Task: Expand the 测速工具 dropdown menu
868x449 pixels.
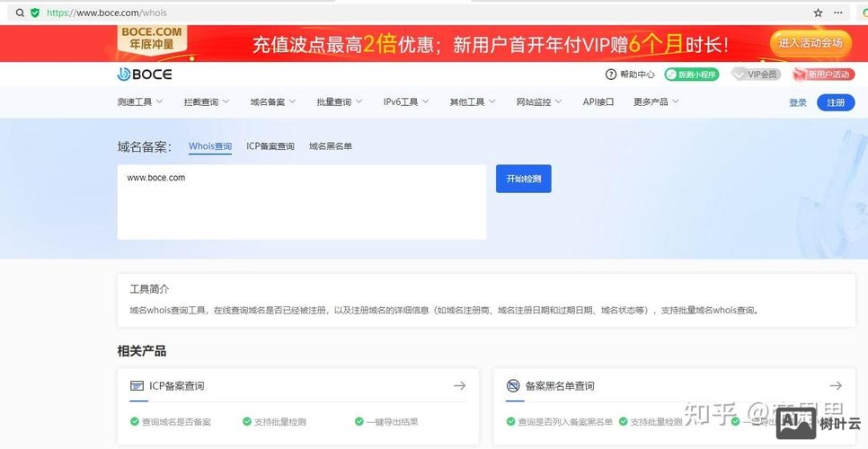Action: click(x=140, y=101)
